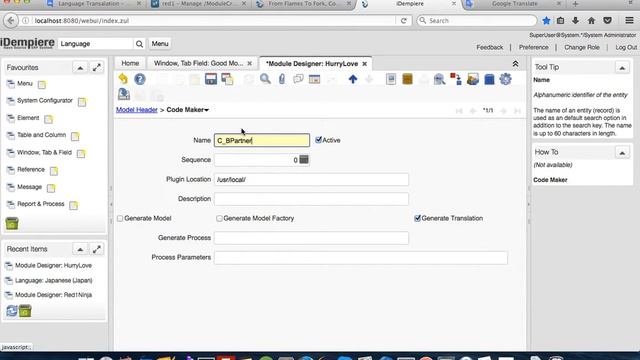Add new note beside System Configurator
The height and width of the screenshot is (360, 640).
[x=82, y=102]
